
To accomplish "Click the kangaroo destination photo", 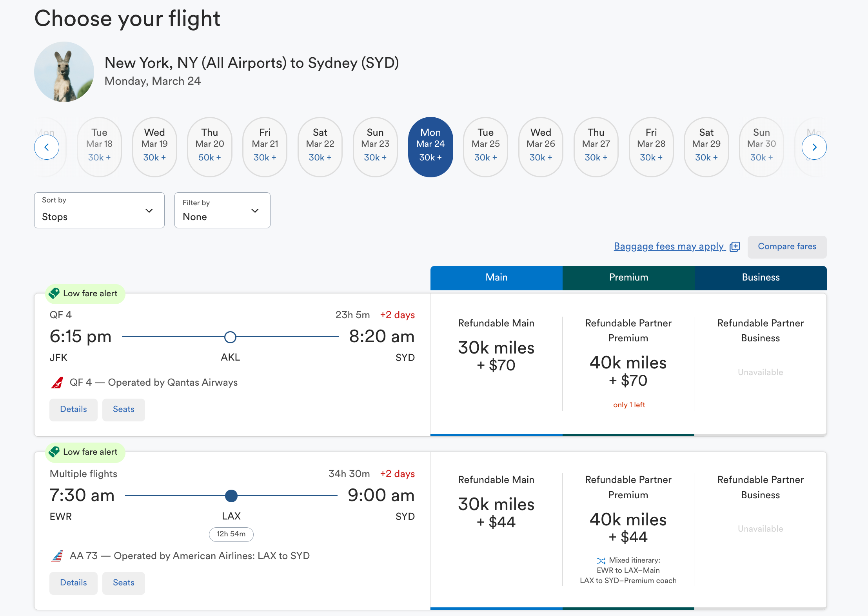I will (x=64, y=72).
